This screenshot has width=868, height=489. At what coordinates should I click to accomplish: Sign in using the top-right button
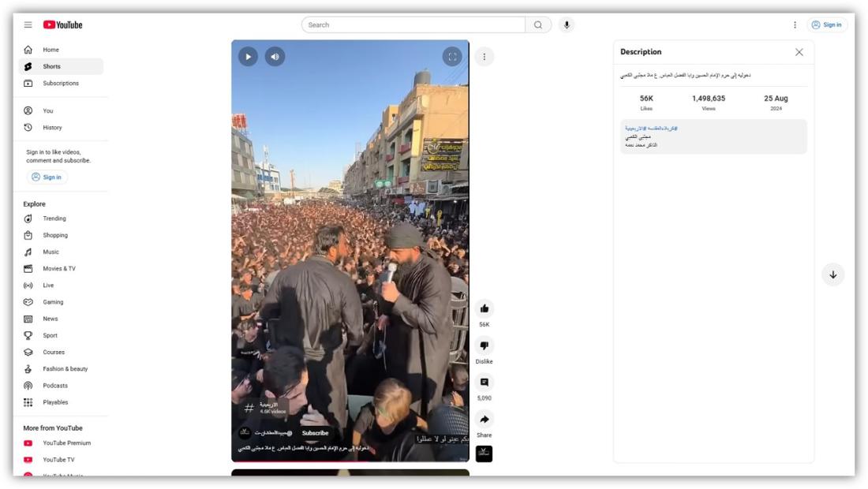(x=826, y=25)
